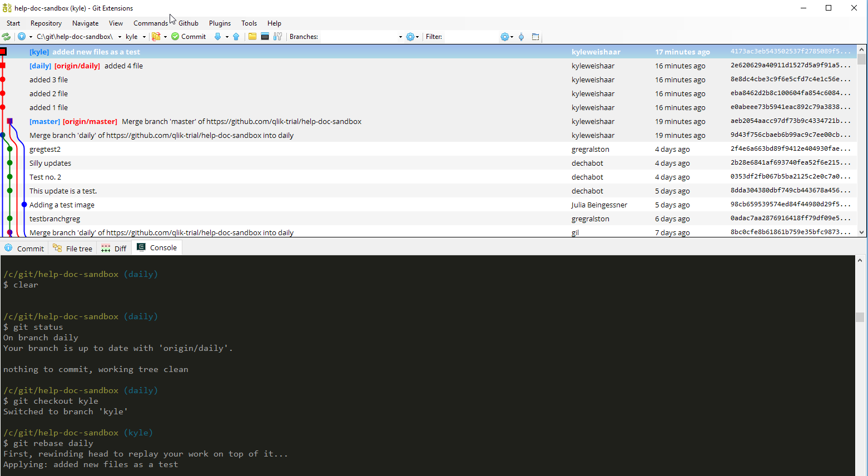868x476 pixels.
Task: Toggle the show current branch only icon
Action: click(521, 37)
